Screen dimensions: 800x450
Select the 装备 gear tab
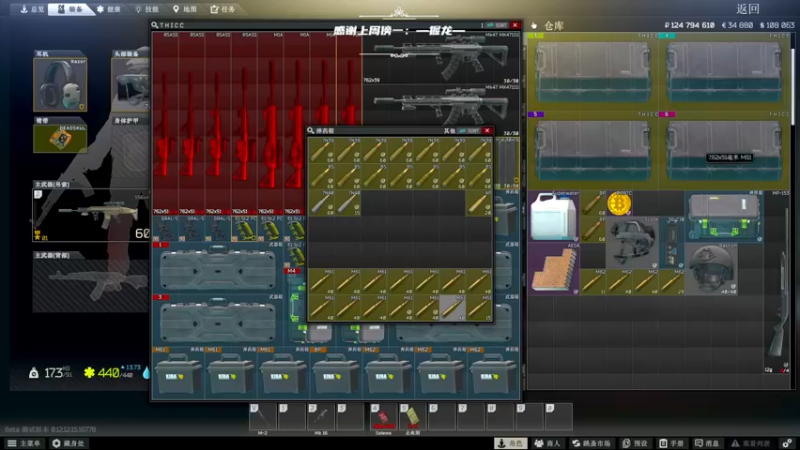click(70, 9)
